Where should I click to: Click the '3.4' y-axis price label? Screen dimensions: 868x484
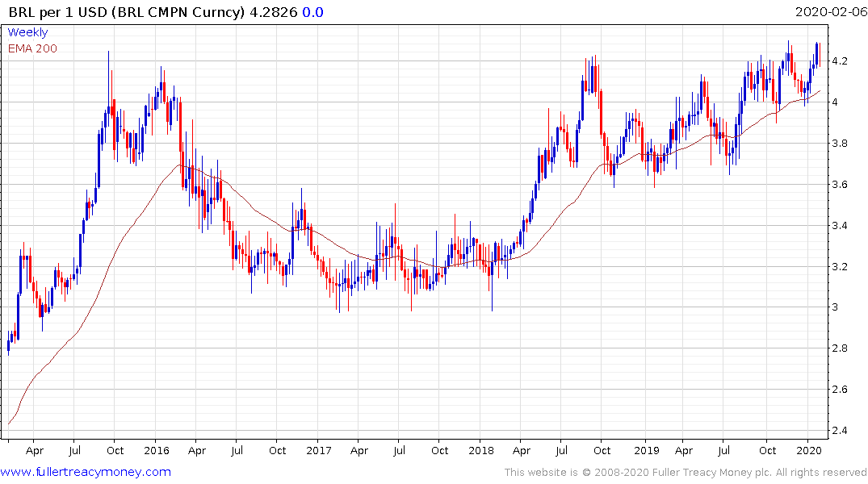click(x=840, y=225)
